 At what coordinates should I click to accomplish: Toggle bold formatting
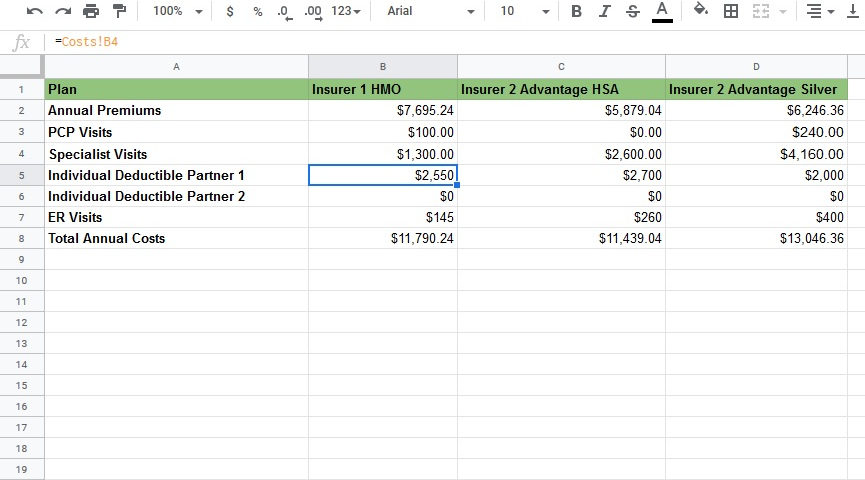click(576, 11)
